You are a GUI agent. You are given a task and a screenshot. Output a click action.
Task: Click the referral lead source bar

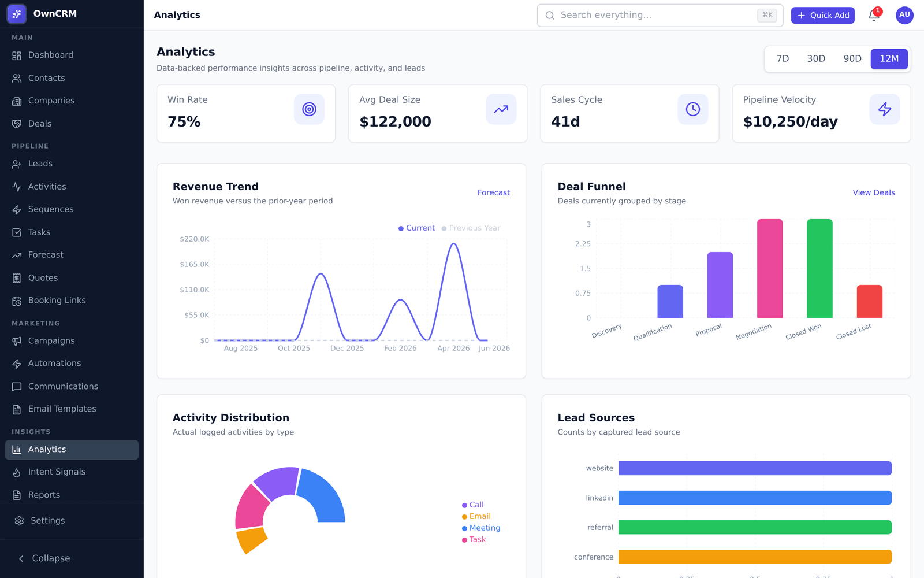[755, 527]
